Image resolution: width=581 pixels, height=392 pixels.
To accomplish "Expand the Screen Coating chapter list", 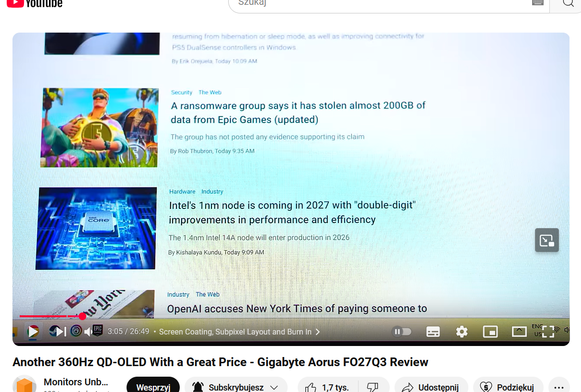I will pyautogui.click(x=240, y=332).
